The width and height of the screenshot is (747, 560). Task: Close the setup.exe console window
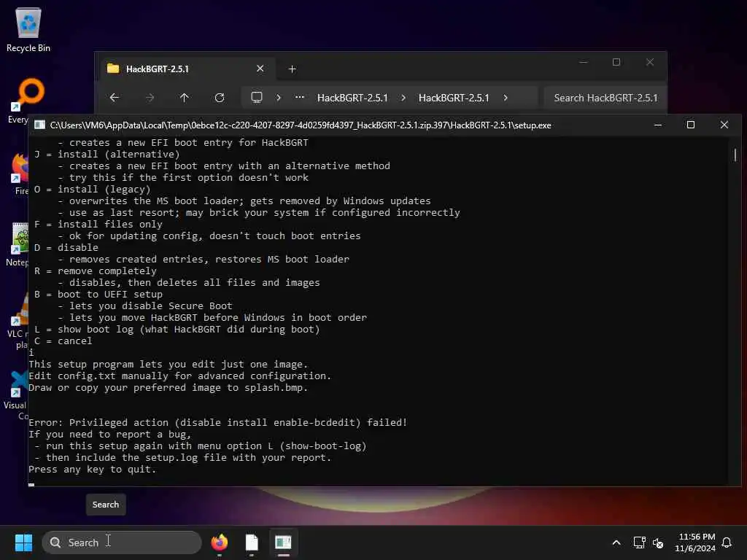tap(724, 125)
